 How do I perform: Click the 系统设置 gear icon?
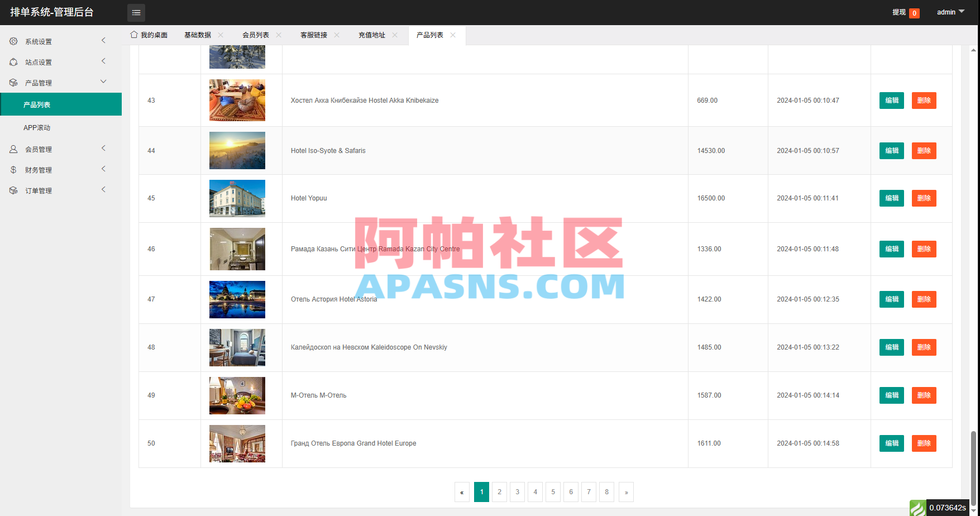13,41
